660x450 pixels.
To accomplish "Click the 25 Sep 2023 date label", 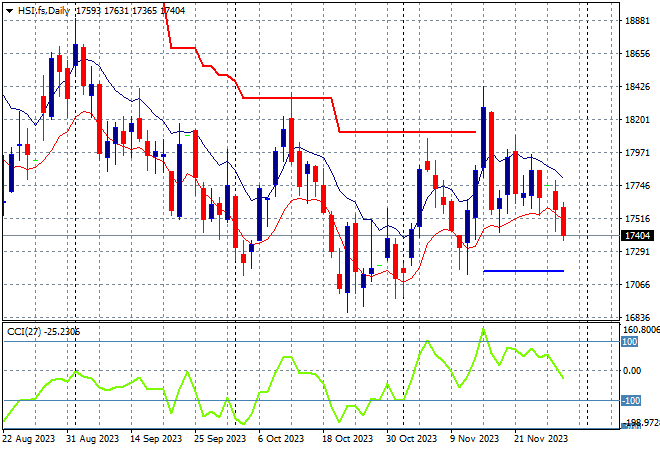I will 220,439.
